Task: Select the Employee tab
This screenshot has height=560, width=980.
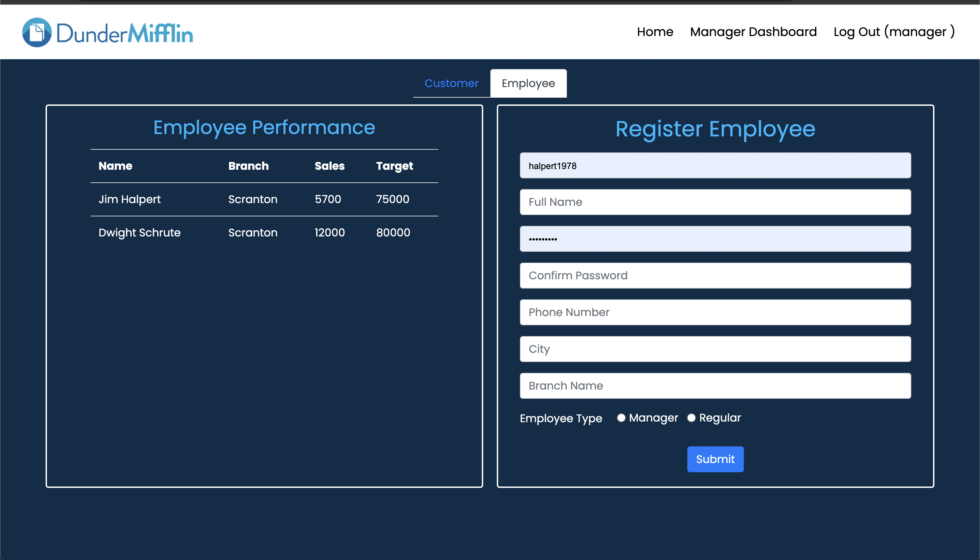Action: click(x=528, y=83)
